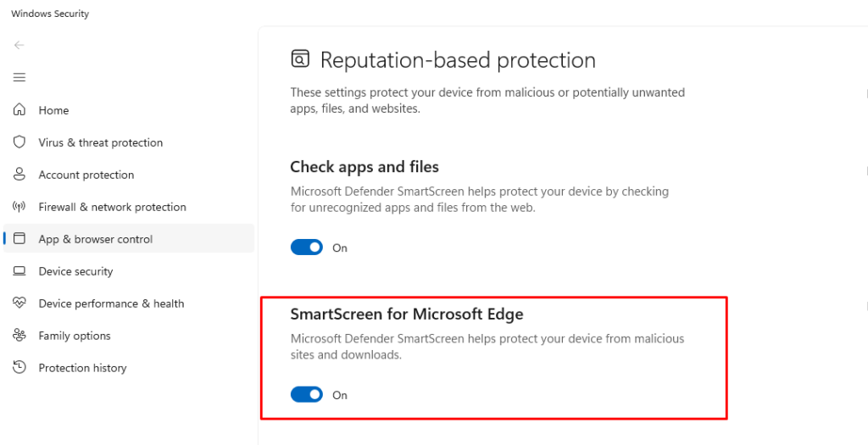This screenshot has height=445, width=868.
Task: Click the Firewall & network protection icon
Action: (19, 207)
